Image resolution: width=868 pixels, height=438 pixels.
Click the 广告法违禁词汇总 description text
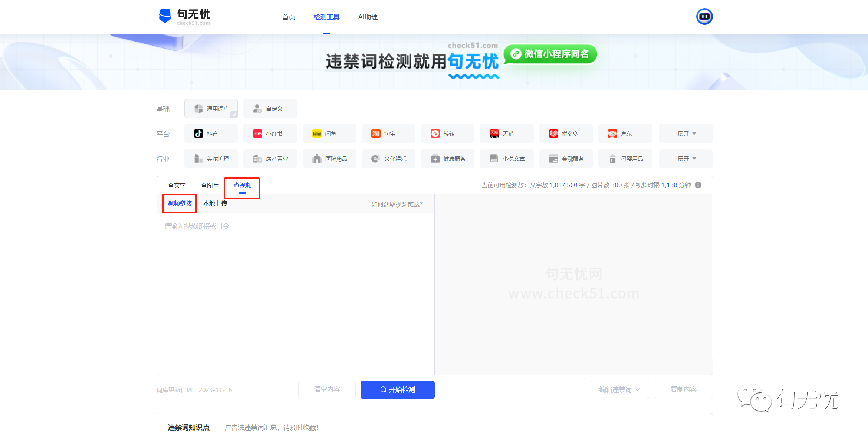(272, 428)
